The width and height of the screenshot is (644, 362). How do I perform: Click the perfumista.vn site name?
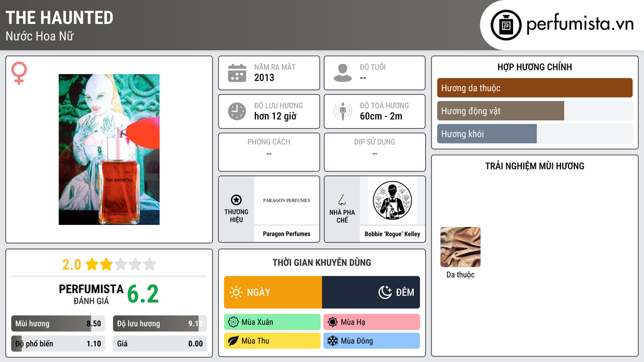pos(580,25)
